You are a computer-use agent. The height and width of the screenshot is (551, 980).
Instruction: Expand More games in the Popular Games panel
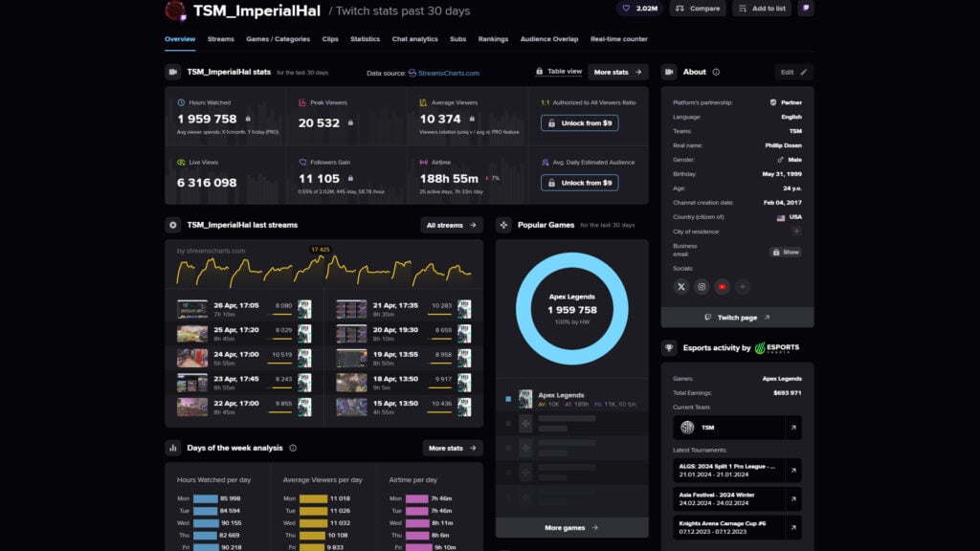tap(571, 527)
